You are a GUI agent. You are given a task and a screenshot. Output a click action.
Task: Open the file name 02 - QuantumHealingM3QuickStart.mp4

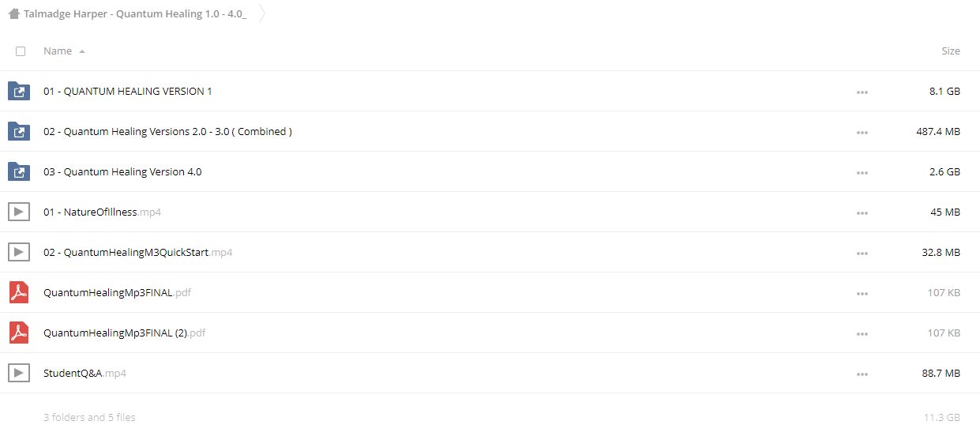pos(137,253)
